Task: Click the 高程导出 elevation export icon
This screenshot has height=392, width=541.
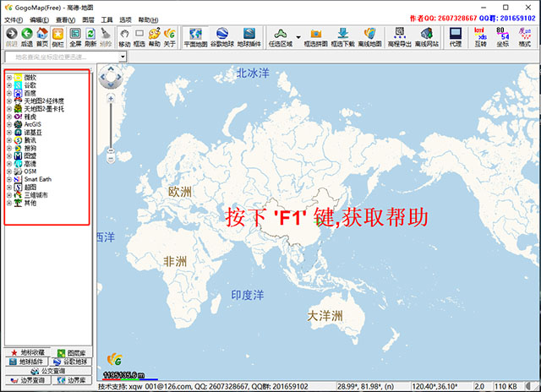Action: (400, 34)
